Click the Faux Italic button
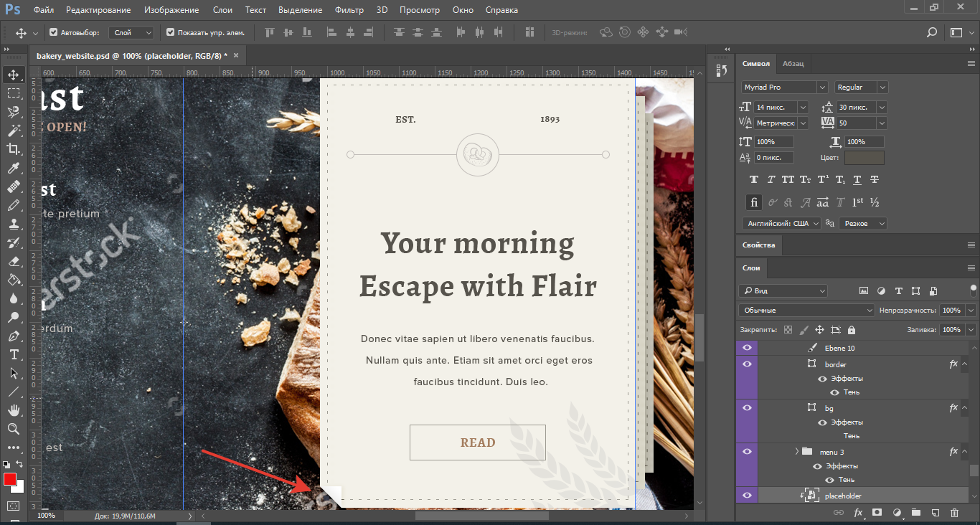The width and height of the screenshot is (980, 525). (771, 179)
